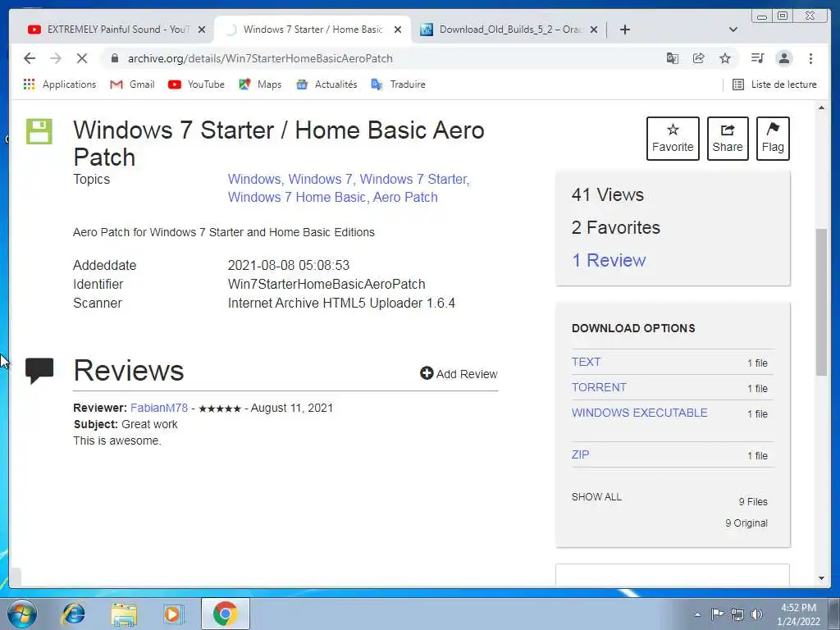Select the Windows 7 Starter / Home Basic tab

[313, 30]
